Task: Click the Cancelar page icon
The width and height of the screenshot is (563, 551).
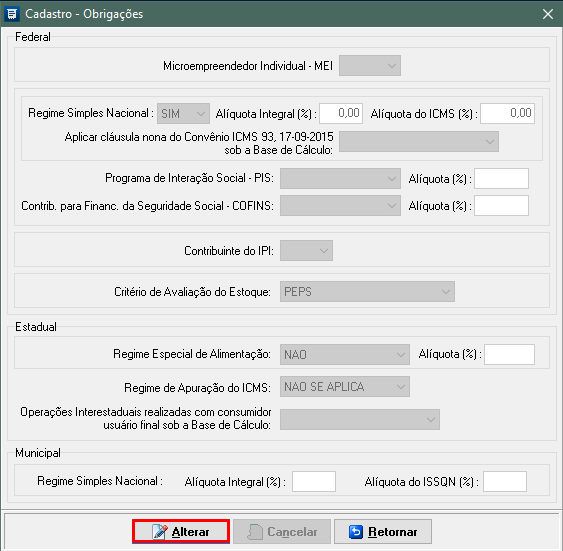Action: tap(255, 532)
